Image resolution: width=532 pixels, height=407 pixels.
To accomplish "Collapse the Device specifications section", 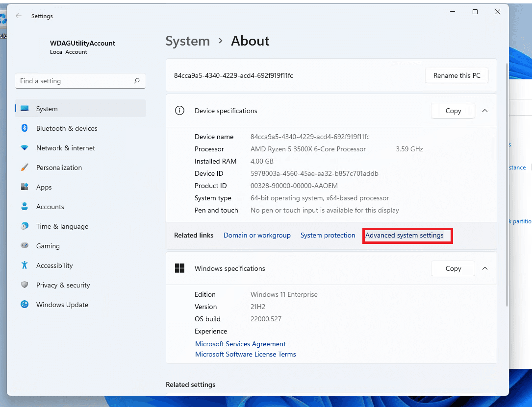I will point(485,111).
